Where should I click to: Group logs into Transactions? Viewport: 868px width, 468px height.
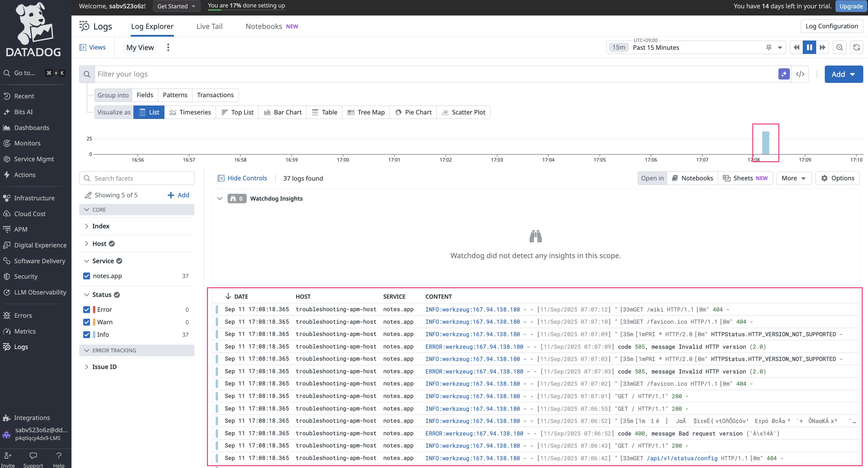[215, 95]
